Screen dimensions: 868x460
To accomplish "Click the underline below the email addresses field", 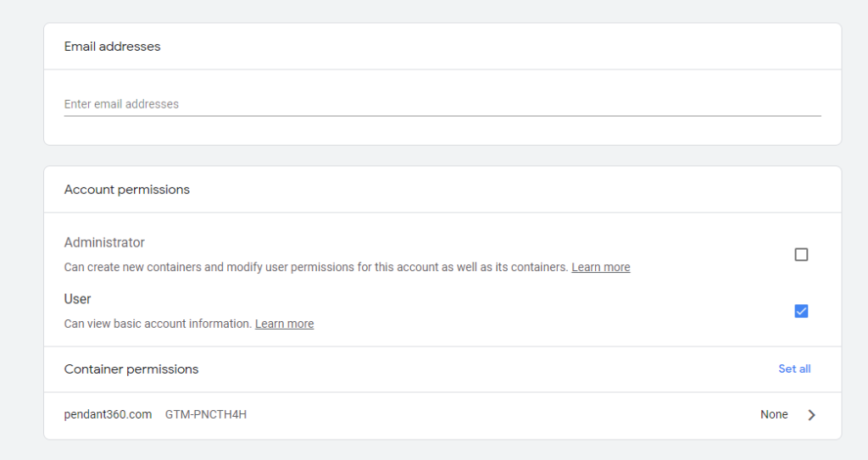I will tap(442, 116).
